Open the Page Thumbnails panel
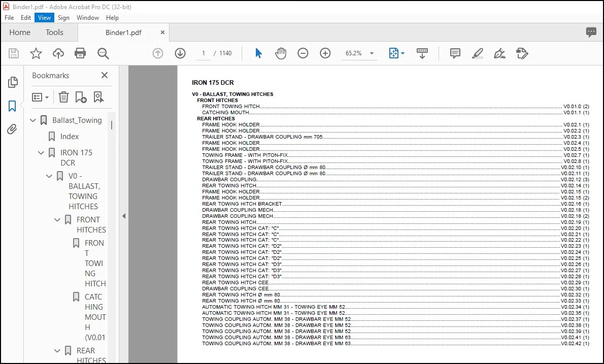The width and height of the screenshot is (604, 364). click(x=13, y=82)
